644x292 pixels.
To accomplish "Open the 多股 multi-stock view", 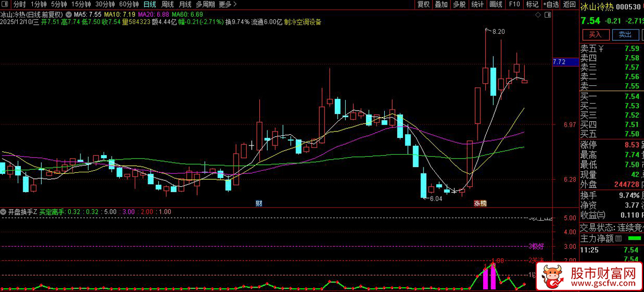I will click(x=459, y=4).
